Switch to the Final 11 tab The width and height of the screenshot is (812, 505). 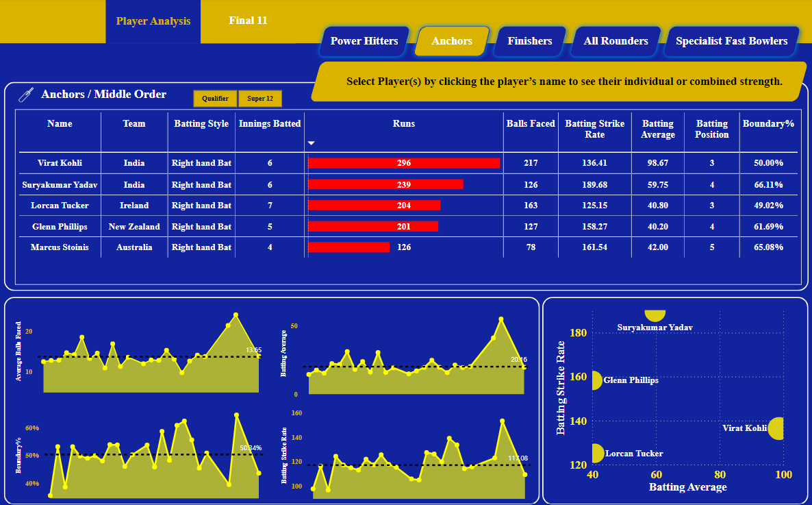248,21
